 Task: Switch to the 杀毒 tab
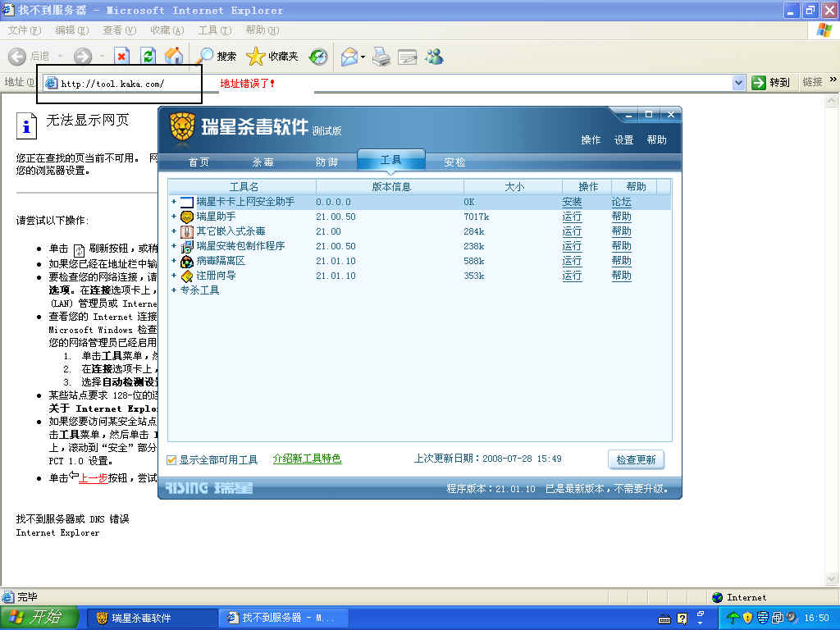262,162
